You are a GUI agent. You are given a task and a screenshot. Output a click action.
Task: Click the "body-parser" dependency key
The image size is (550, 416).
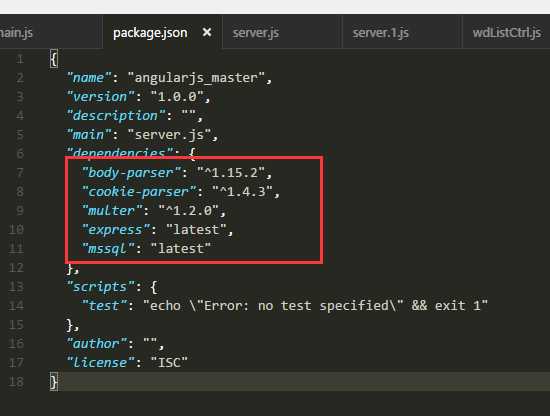(x=131, y=173)
